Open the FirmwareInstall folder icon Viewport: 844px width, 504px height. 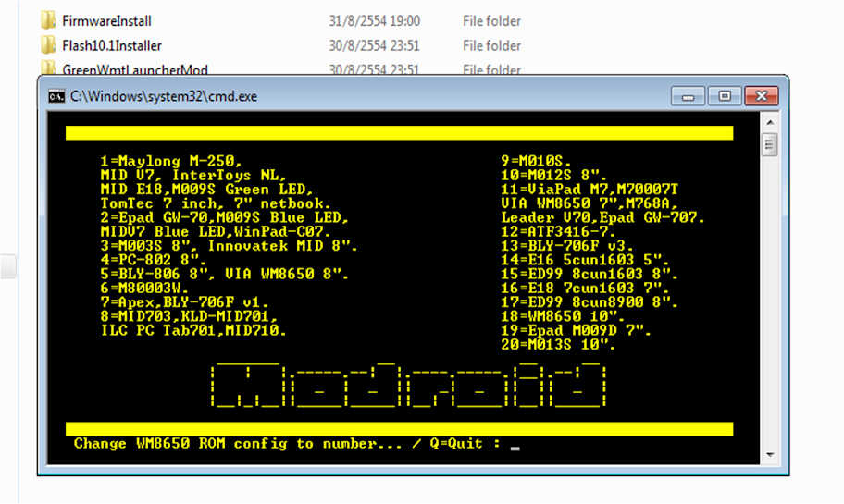48,20
